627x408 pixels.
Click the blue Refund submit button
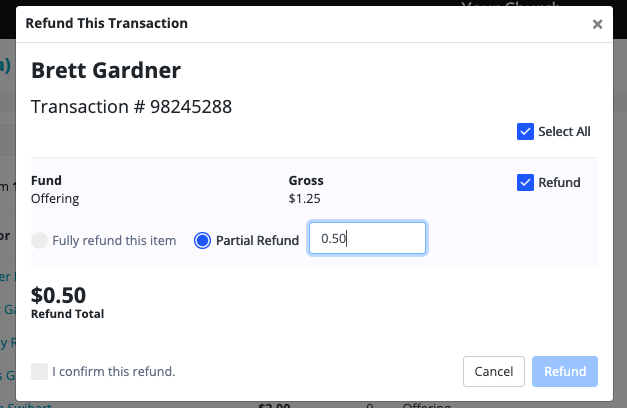pos(565,371)
